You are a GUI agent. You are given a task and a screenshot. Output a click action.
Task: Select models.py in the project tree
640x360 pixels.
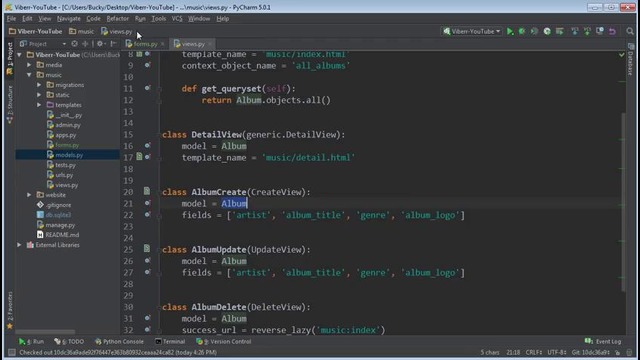[68, 155]
